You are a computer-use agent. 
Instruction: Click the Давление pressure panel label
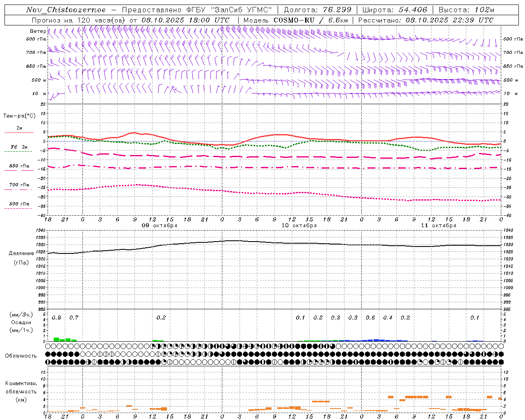coord(21,253)
